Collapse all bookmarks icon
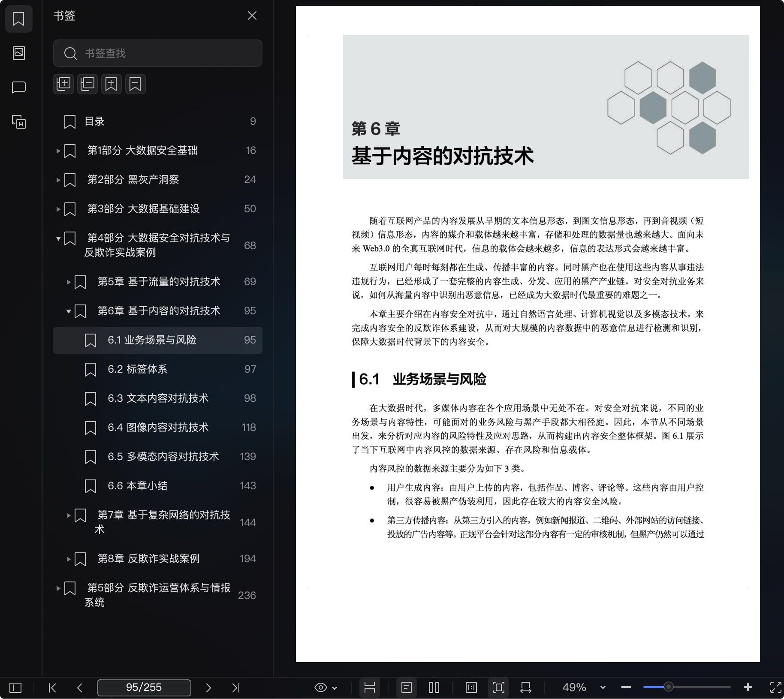The width and height of the screenshot is (784, 699). click(87, 84)
